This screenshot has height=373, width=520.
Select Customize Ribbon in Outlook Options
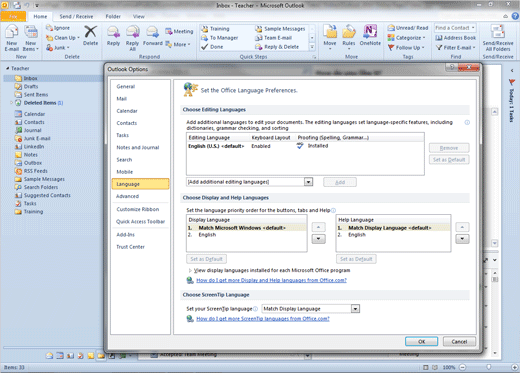(x=140, y=209)
